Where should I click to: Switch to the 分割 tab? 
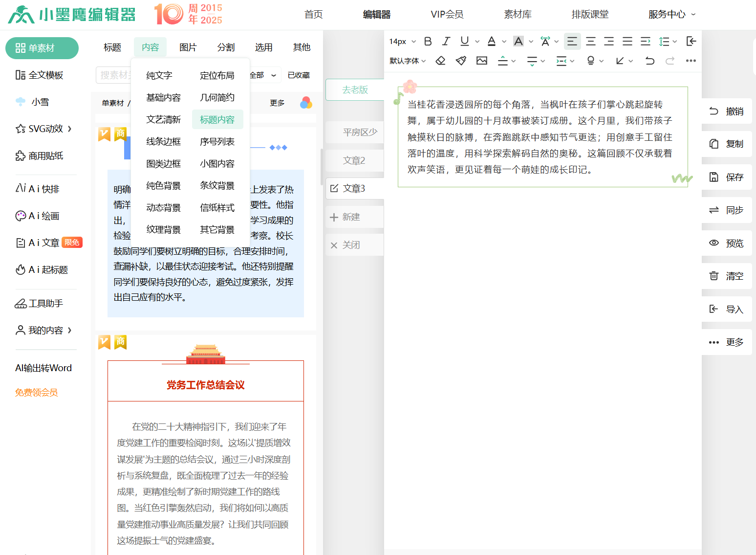pyautogui.click(x=226, y=47)
